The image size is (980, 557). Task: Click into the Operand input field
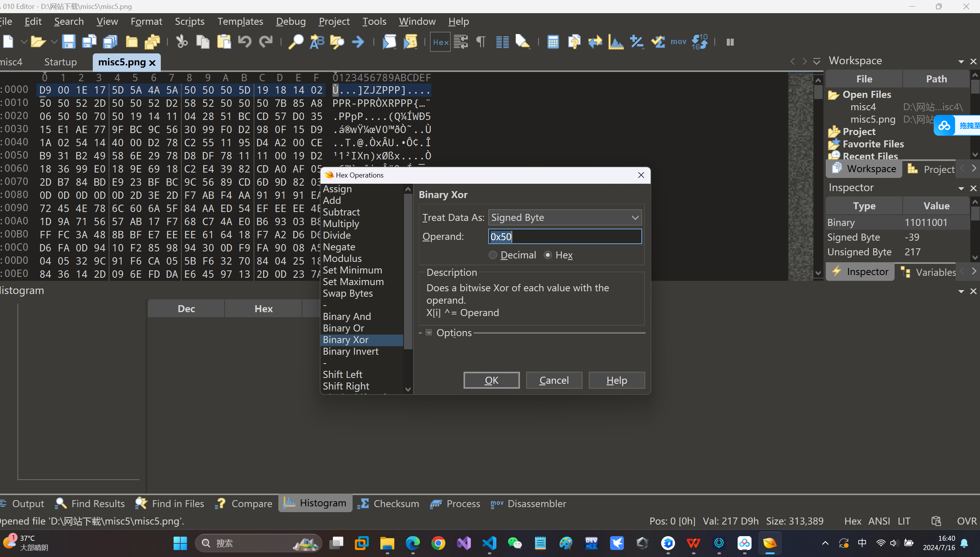pos(564,237)
